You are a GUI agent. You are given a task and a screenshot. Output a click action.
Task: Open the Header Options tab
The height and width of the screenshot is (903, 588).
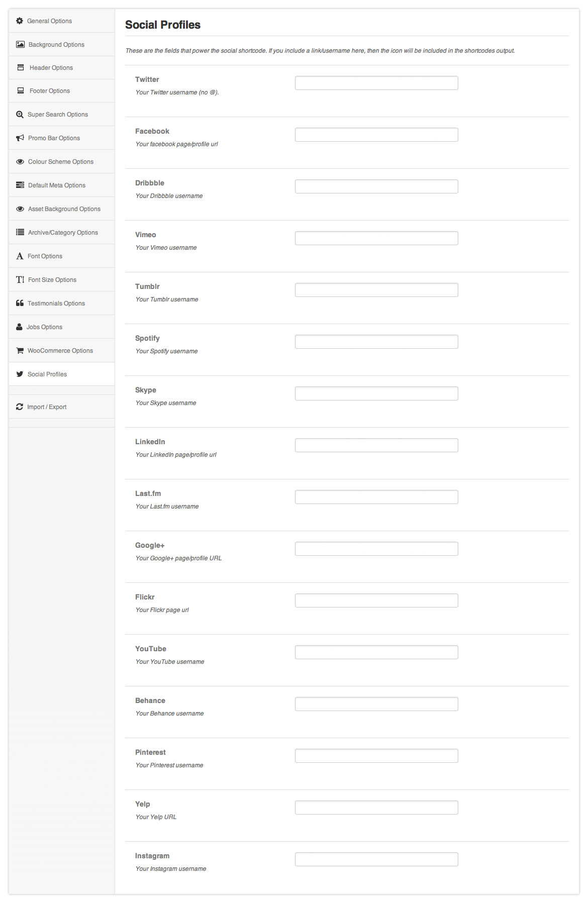click(51, 68)
